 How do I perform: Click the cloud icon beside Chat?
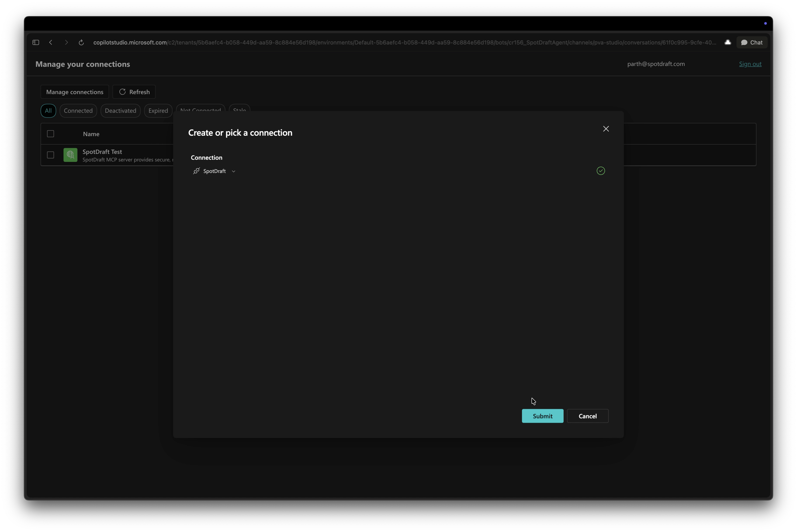point(727,42)
